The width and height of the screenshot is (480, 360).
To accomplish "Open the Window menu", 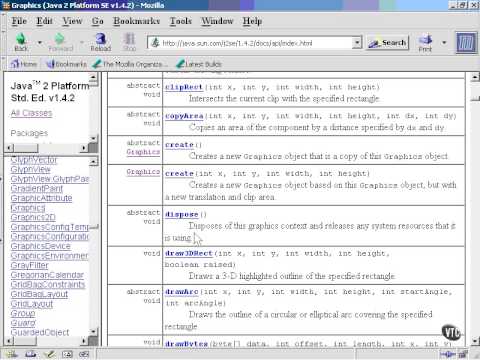I will [x=217, y=21].
